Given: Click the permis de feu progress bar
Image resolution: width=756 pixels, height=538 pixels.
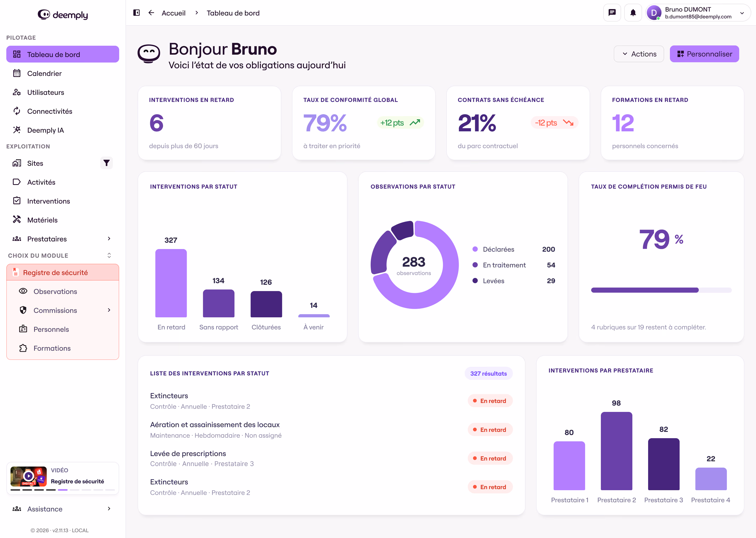Looking at the screenshot, I should coord(661,290).
